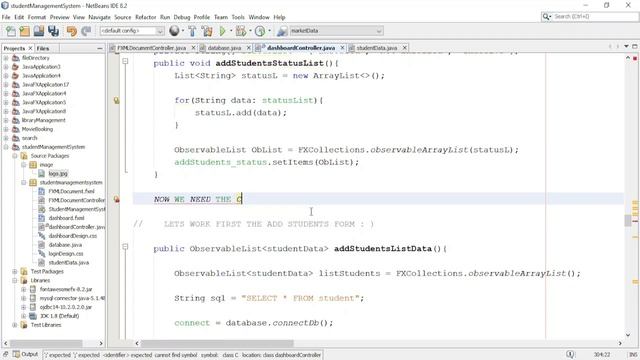
Task: Click the logo.jpg file icon
Action: 42,173
